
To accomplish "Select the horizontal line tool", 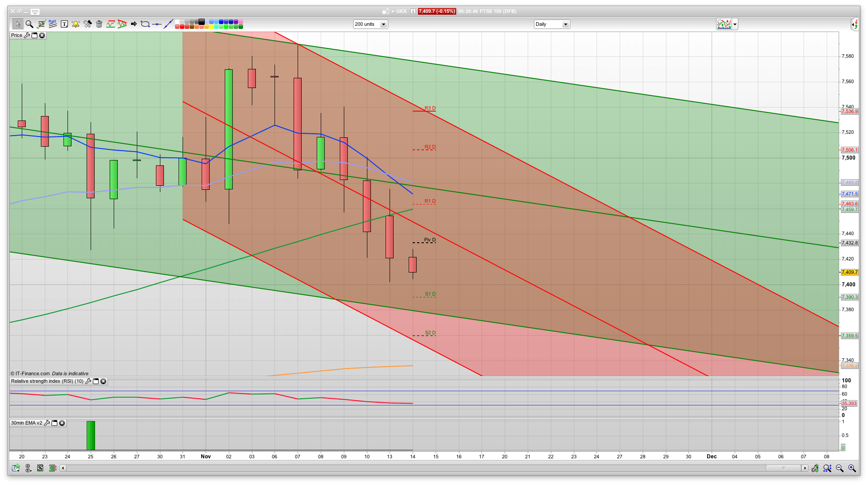I will [157, 24].
